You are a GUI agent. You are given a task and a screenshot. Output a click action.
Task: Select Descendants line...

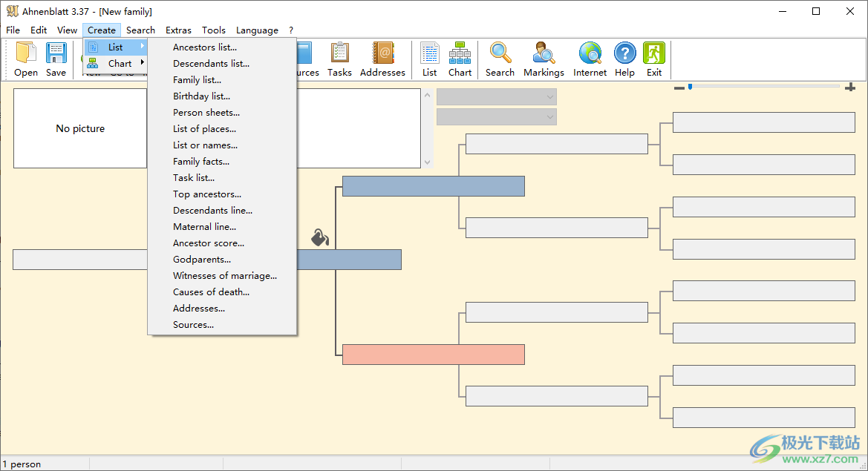click(x=212, y=211)
